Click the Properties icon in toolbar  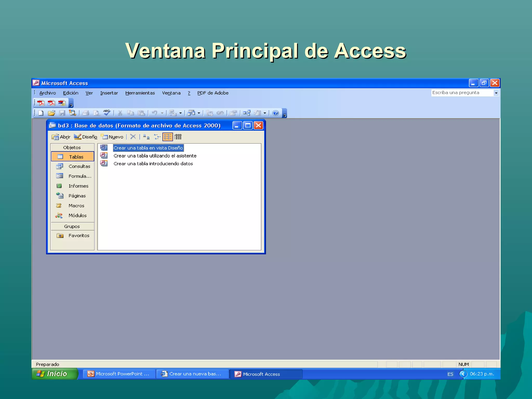[x=233, y=113]
